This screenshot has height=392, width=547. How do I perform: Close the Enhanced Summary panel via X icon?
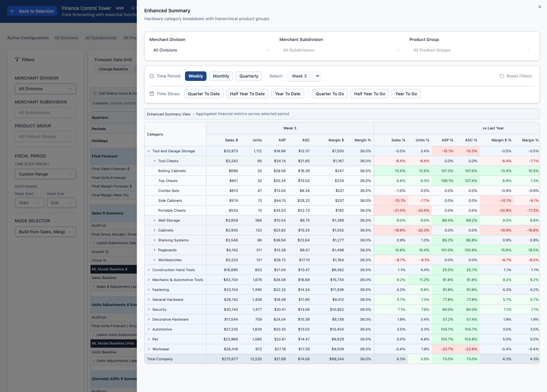[x=539, y=6]
